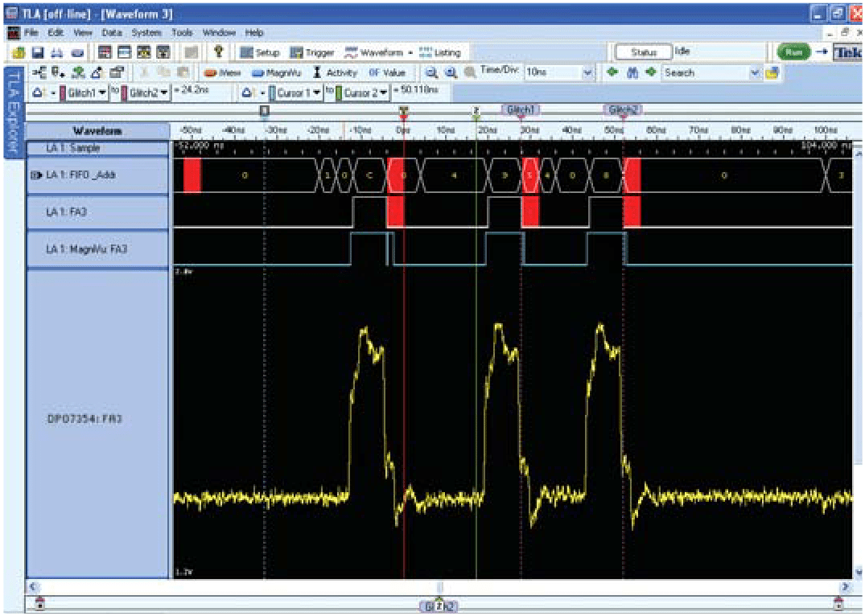Open the System menu

[x=146, y=32]
